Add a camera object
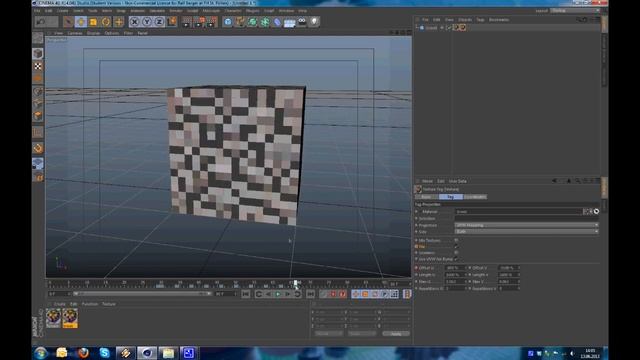Screen dimensions: 640x360 tap(302, 22)
